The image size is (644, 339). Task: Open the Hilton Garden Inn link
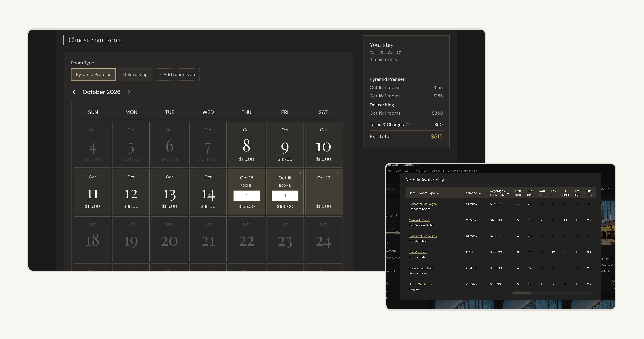[421, 284]
